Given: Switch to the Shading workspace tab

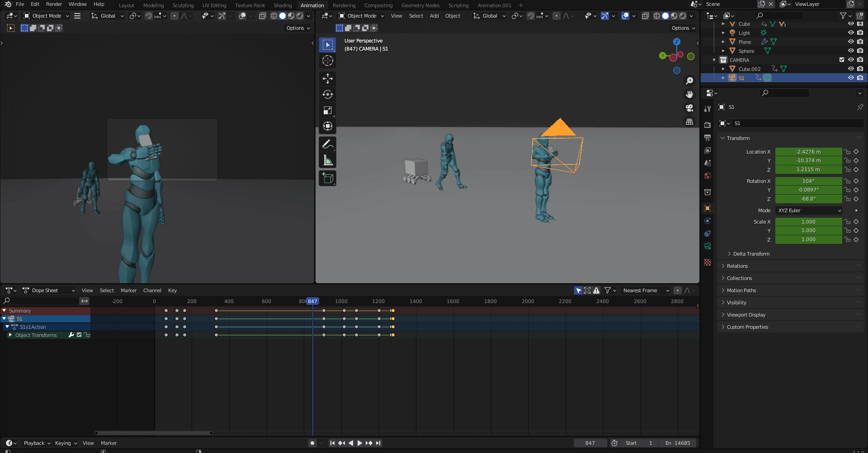Looking at the screenshot, I should pos(283,5).
